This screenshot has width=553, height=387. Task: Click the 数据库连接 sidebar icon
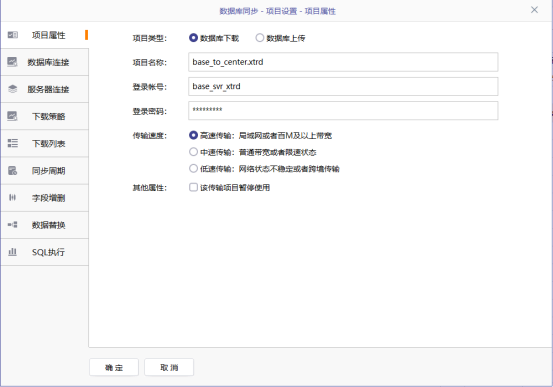(x=12, y=62)
